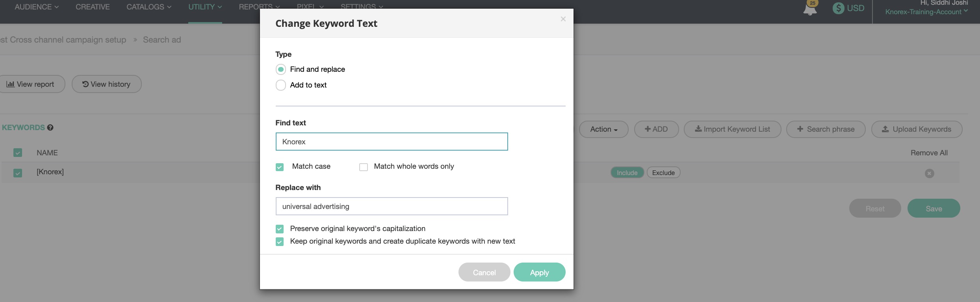Viewport: 980px width, 302px height.
Task: Click the help icon next to KEYWORDS
Action: pyautogui.click(x=50, y=127)
